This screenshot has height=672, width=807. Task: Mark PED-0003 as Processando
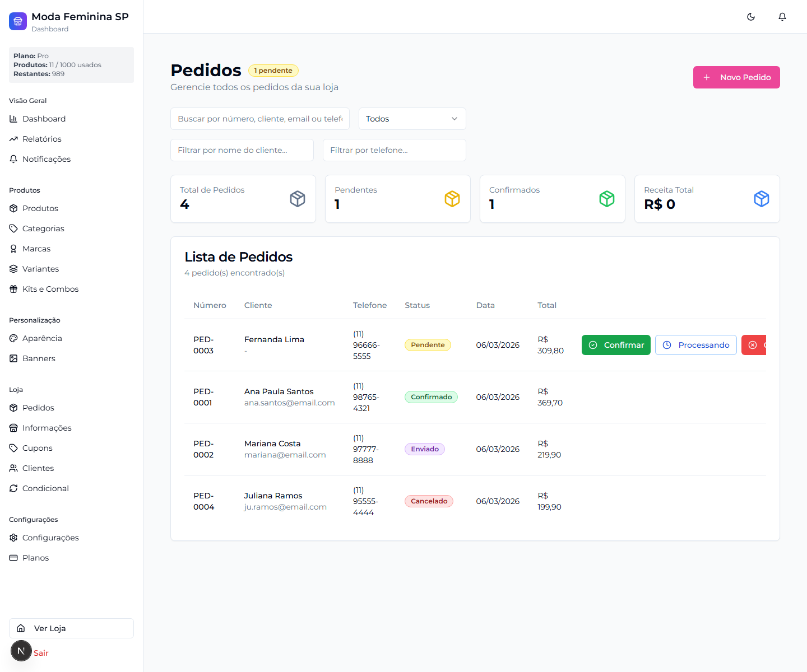tap(696, 345)
